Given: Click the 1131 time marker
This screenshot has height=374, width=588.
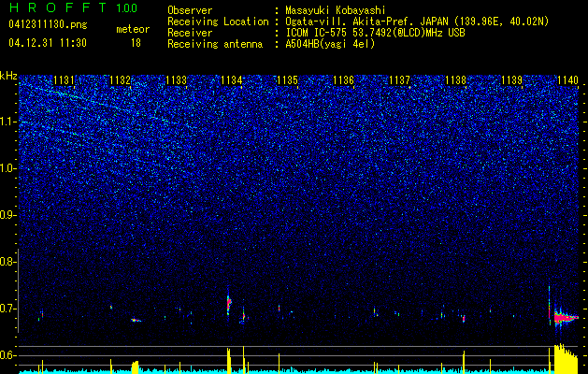Looking at the screenshot, I should (x=65, y=80).
